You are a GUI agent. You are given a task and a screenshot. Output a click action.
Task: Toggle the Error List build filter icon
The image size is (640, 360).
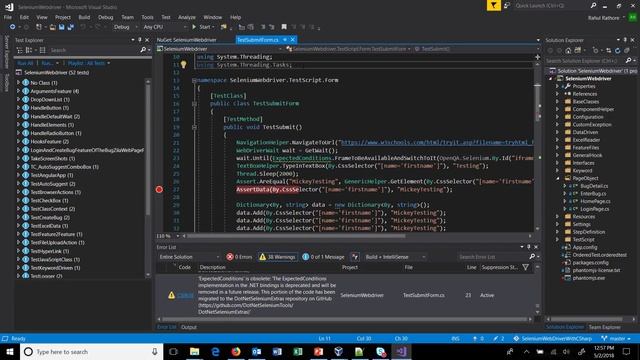pos(355,257)
